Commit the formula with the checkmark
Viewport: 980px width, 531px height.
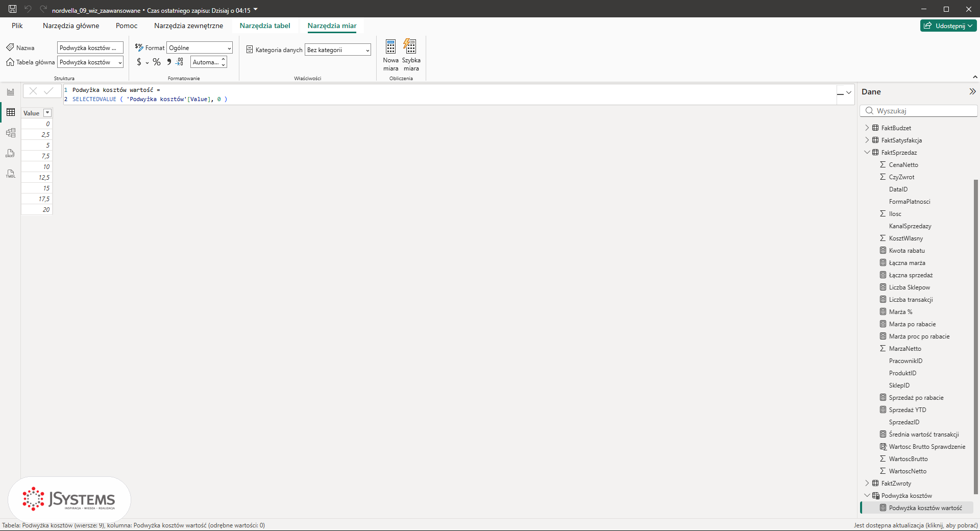tap(48, 91)
